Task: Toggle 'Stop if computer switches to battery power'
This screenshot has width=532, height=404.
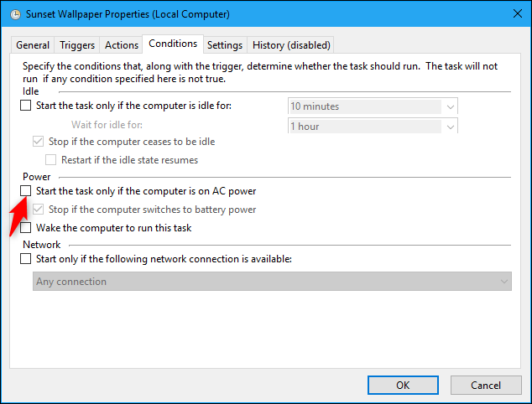Action: (x=39, y=210)
